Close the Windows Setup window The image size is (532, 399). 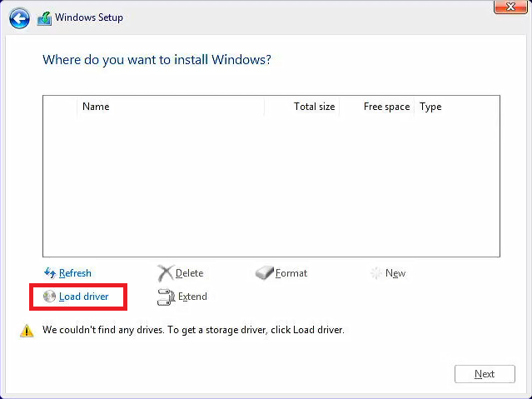[510, 7]
